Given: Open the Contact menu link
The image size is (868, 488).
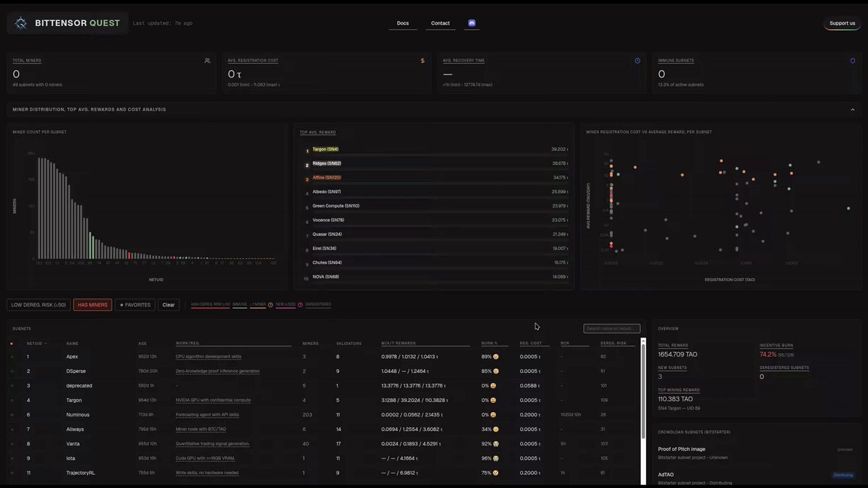Looking at the screenshot, I should [441, 23].
